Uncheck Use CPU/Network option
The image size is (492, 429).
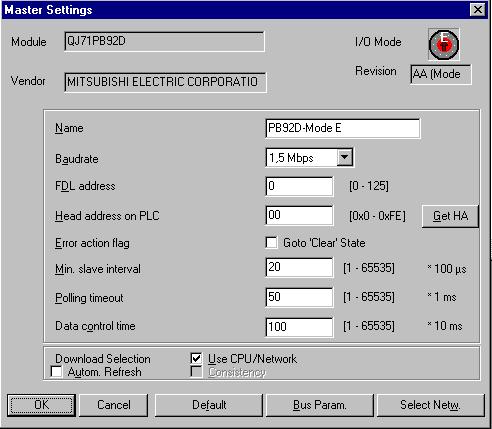point(196,359)
